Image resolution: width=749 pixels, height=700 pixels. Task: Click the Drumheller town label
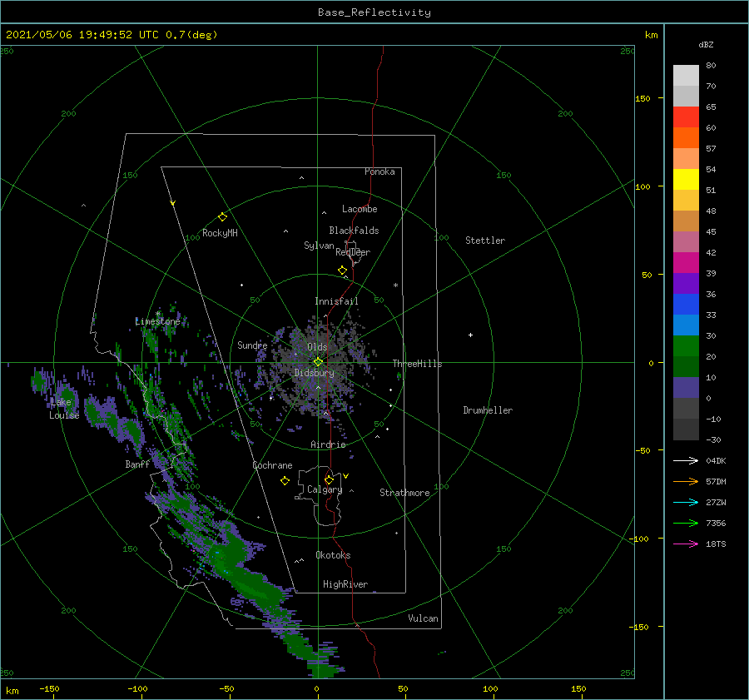click(x=488, y=410)
